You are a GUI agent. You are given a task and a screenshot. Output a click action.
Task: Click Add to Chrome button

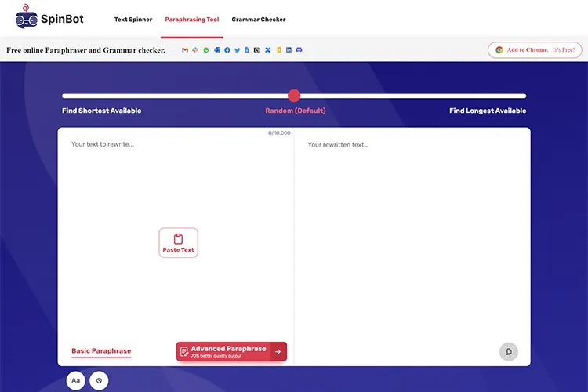coord(535,50)
